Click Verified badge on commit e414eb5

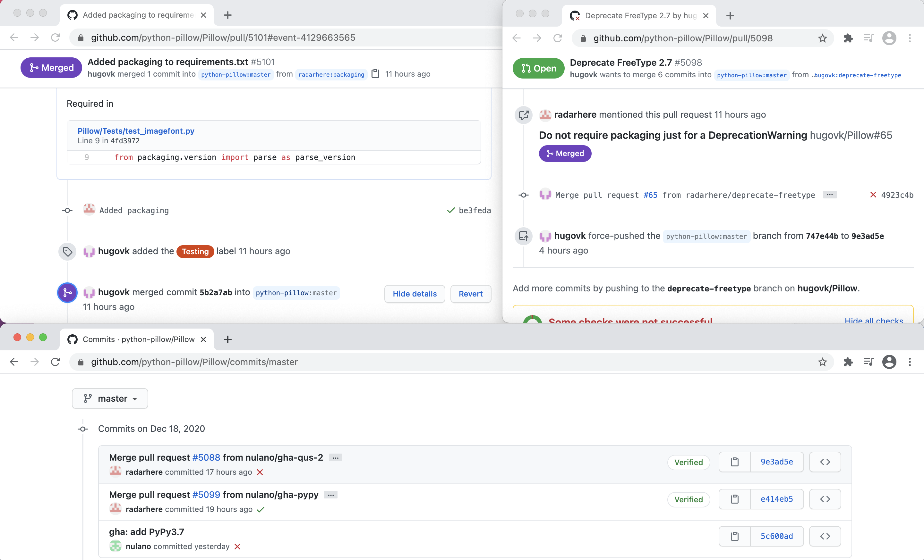pyautogui.click(x=689, y=499)
